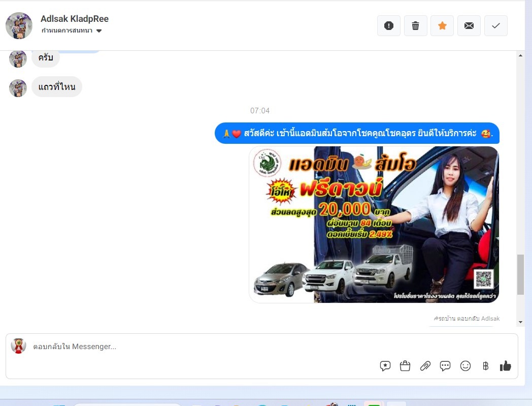This screenshot has width=532, height=406.
Task: Click the scrollbar down arrow in chat
Action: (x=520, y=322)
